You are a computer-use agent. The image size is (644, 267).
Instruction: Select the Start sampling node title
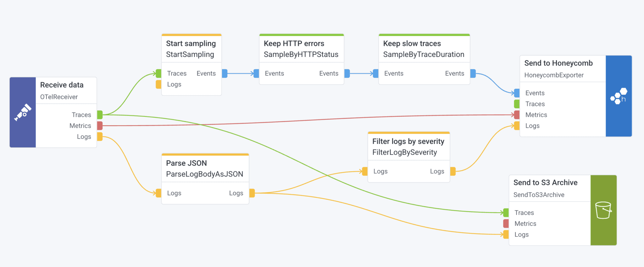pos(191,43)
